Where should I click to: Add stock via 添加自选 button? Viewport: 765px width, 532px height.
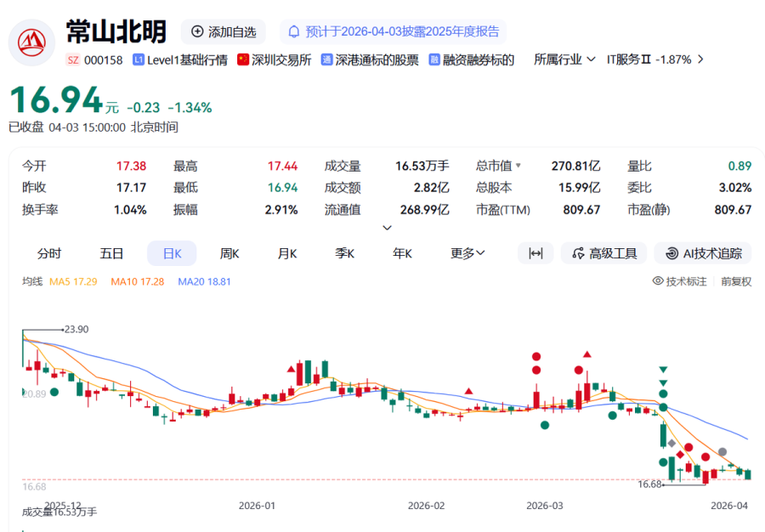point(224,31)
